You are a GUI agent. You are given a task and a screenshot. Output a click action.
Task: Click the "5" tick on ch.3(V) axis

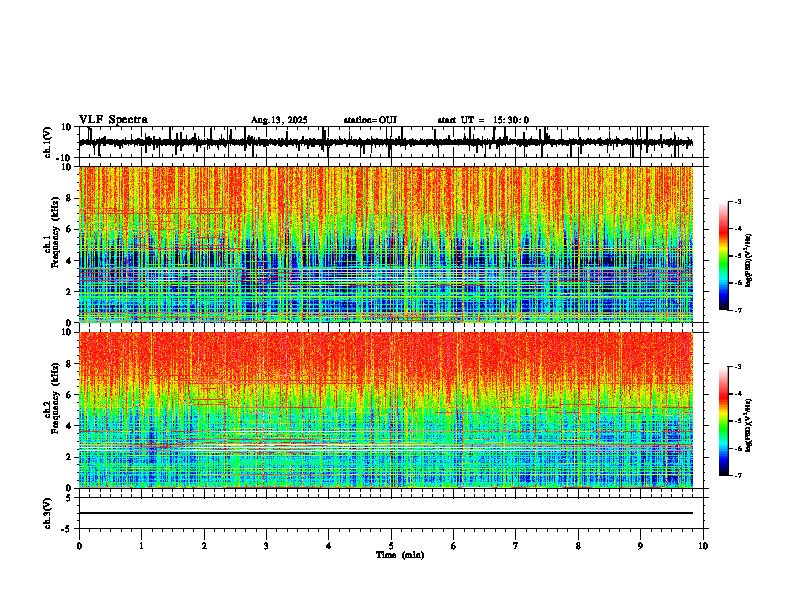tap(69, 498)
